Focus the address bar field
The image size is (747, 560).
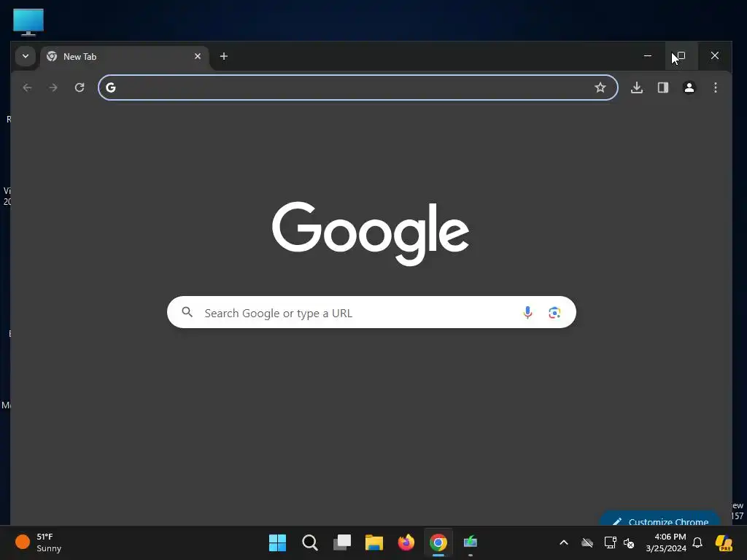[x=357, y=87]
